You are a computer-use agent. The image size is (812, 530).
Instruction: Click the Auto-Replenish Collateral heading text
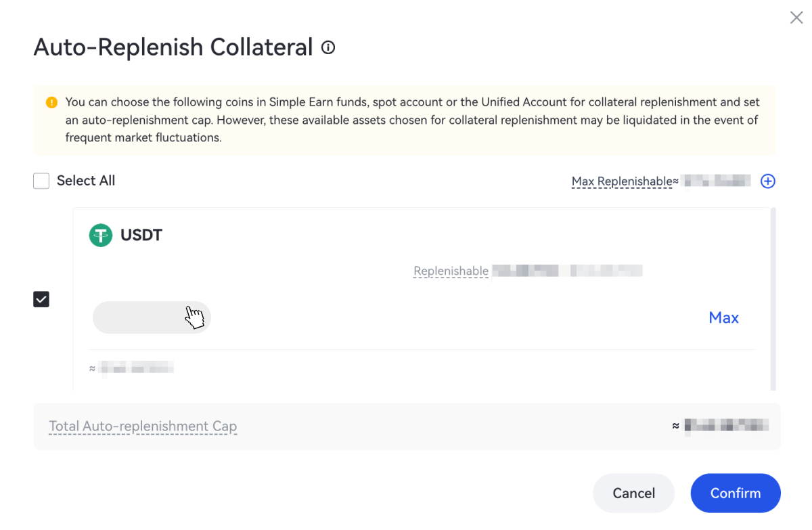(173, 47)
